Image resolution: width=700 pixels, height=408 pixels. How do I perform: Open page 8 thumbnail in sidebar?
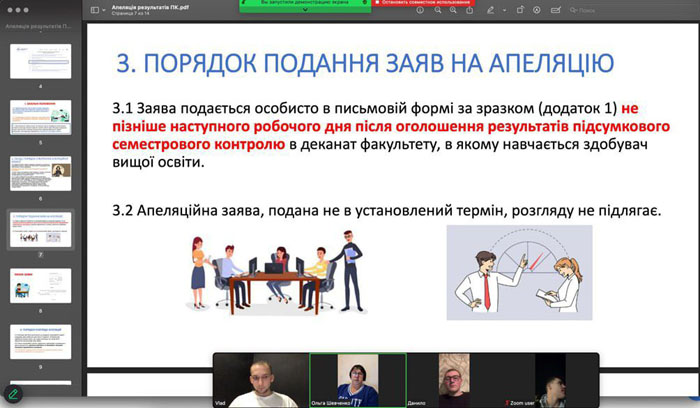coord(41,287)
